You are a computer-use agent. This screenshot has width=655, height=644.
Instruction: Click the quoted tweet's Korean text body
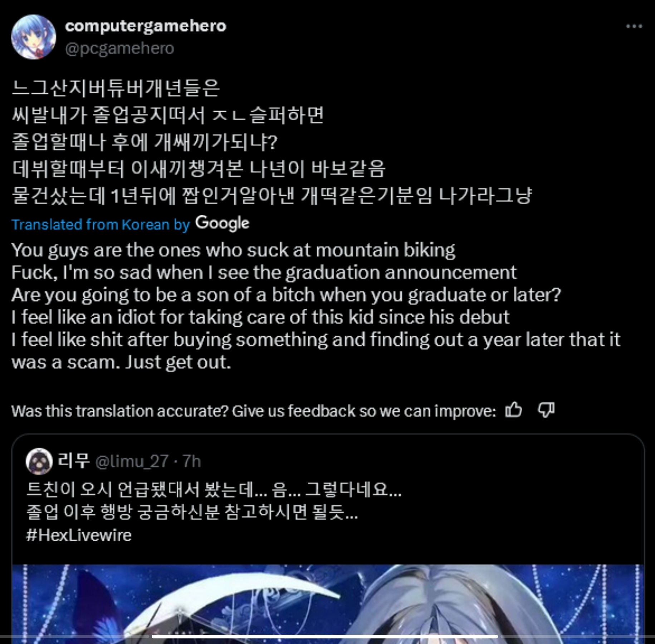pyautogui.click(x=214, y=501)
